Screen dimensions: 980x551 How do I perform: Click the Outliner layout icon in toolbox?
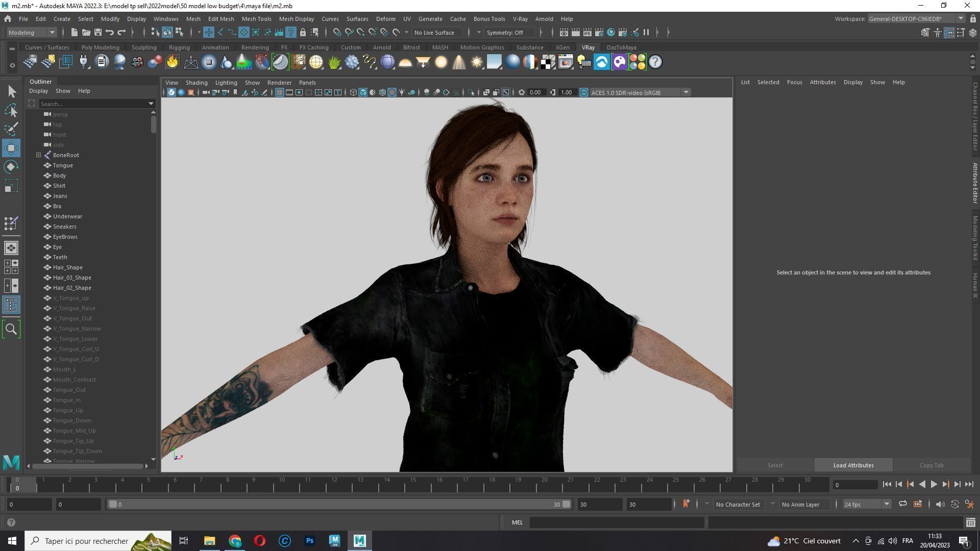point(11,305)
